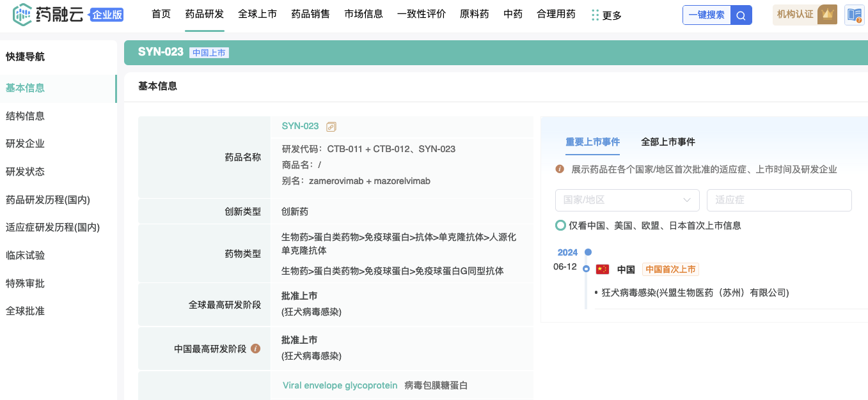Click the 一键搜索 button
The image size is (868, 400).
pyautogui.click(x=706, y=15)
